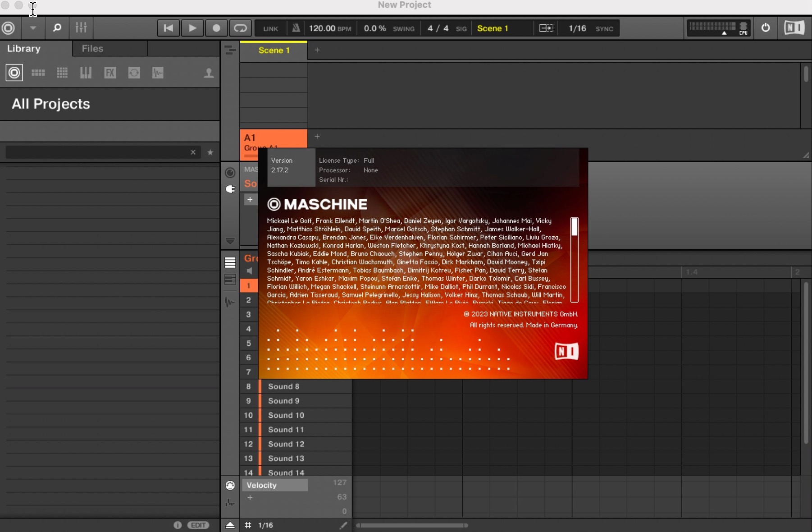Click the browser info icon
The image size is (812, 532).
tap(178, 525)
